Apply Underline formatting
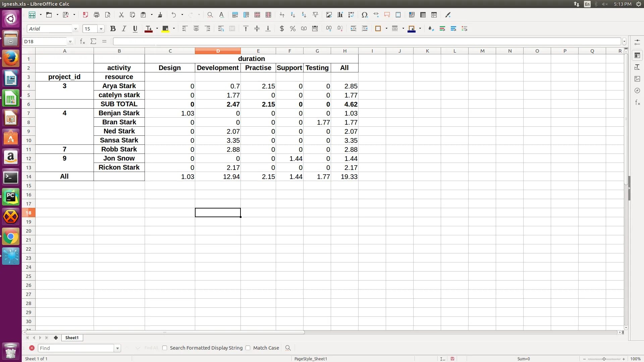644x362 pixels. [135, 29]
